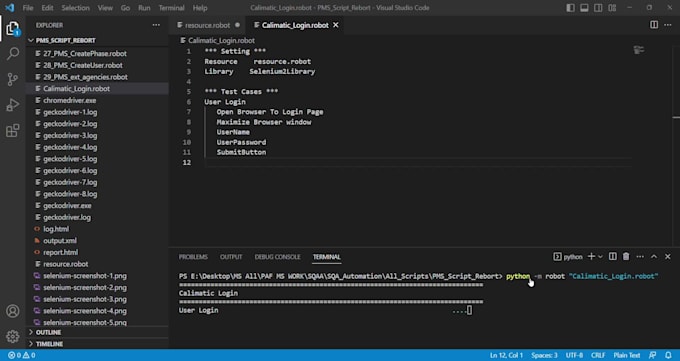Click the feedback icon in status bar

652,355
